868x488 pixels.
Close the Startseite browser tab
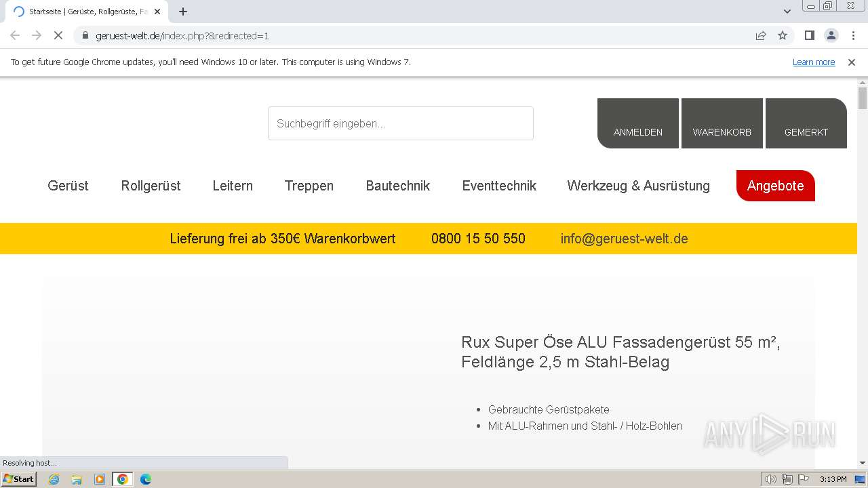point(157,12)
